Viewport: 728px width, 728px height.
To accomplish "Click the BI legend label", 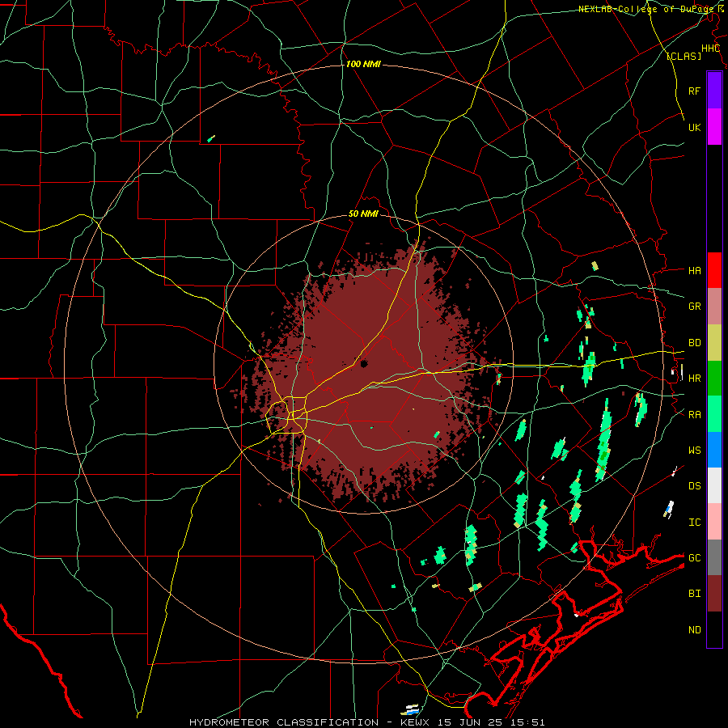I will pos(694,594).
